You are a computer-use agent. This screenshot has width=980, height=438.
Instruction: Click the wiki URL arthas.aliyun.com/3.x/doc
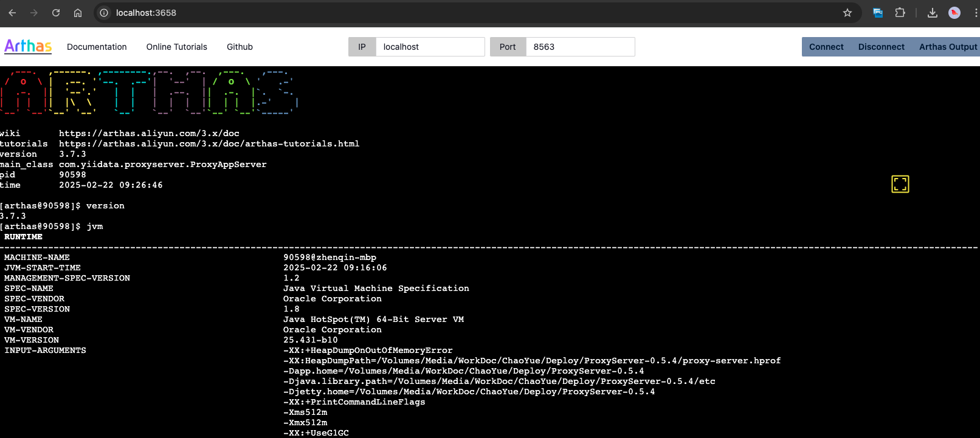[x=149, y=133]
